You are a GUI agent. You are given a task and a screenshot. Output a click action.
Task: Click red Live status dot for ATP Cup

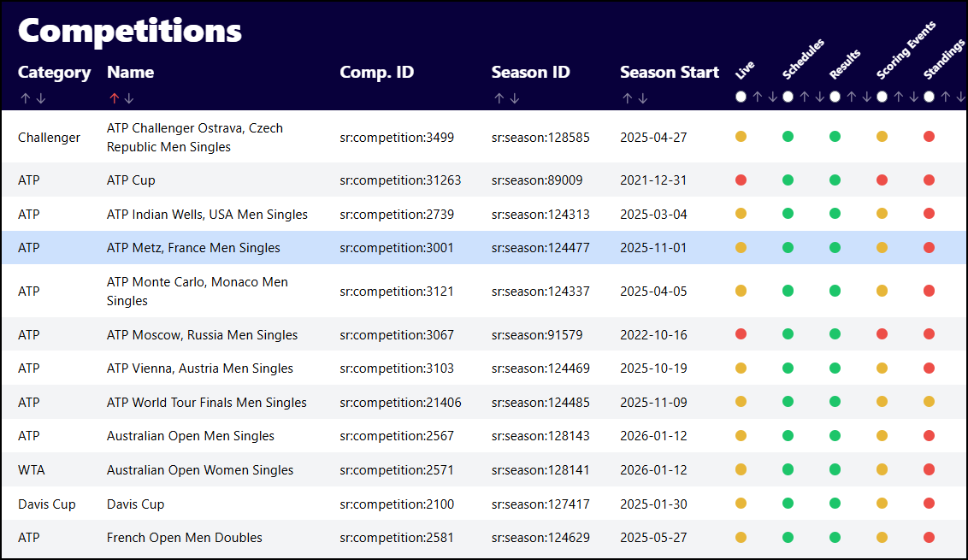[741, 180]
